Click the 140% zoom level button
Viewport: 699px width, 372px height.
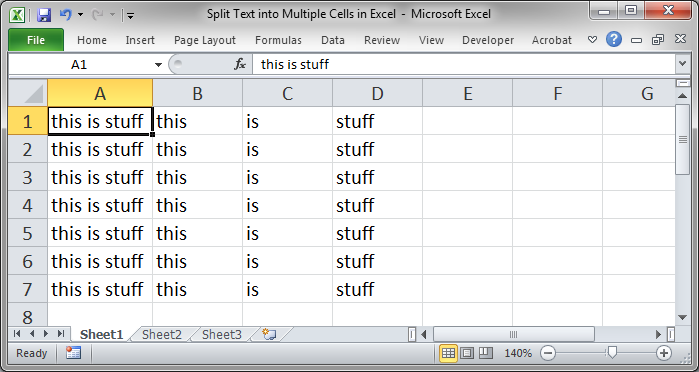(x=518, y=353)
